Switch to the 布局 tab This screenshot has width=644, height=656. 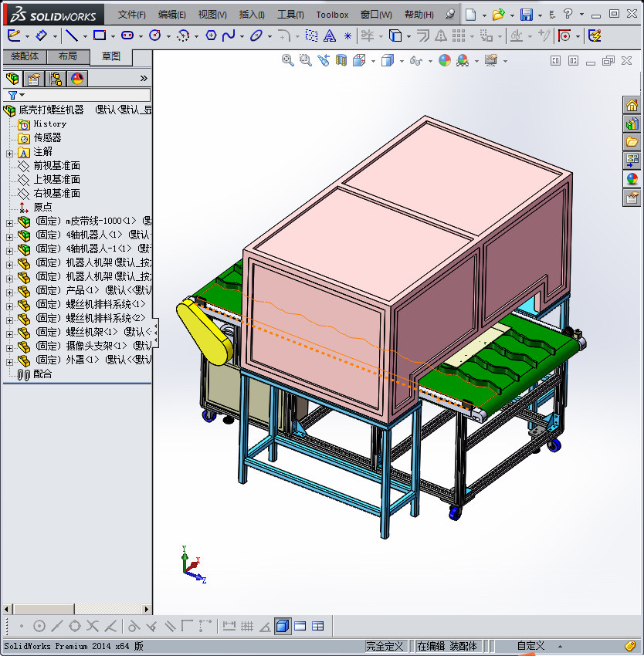coord(68,56)
